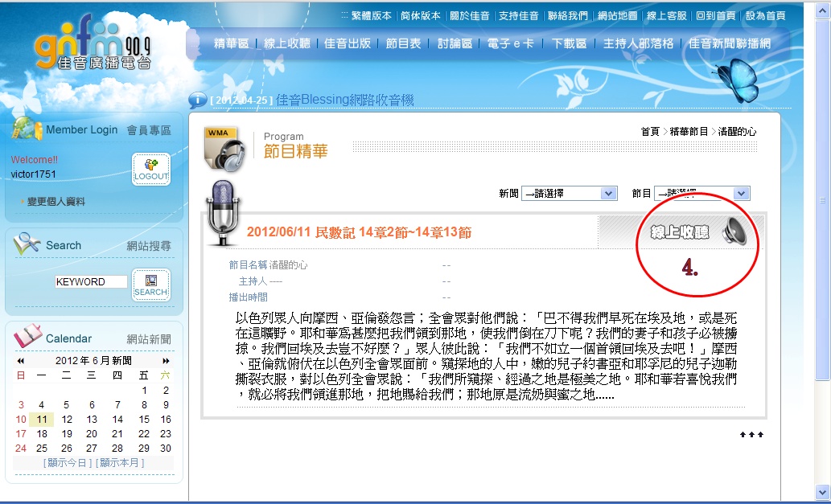Screen dimensions: 831x504
Task: Select day 11 in the calendar
Action: coord(41,419)
